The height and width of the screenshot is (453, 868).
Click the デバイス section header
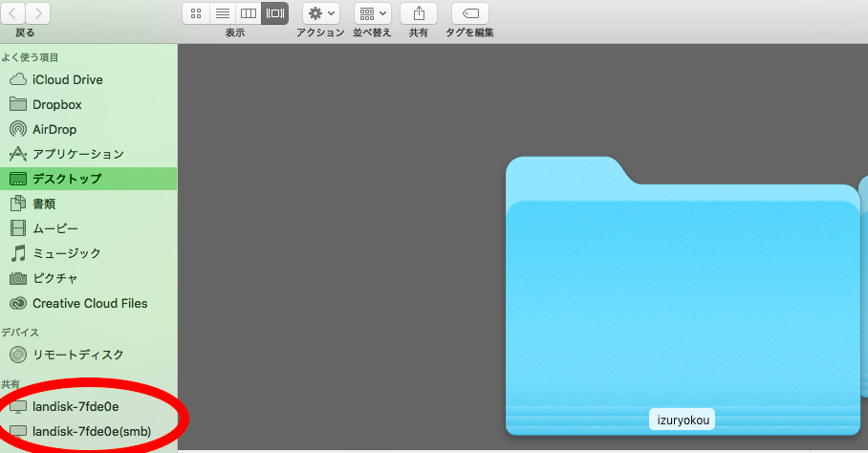(20, 333)
